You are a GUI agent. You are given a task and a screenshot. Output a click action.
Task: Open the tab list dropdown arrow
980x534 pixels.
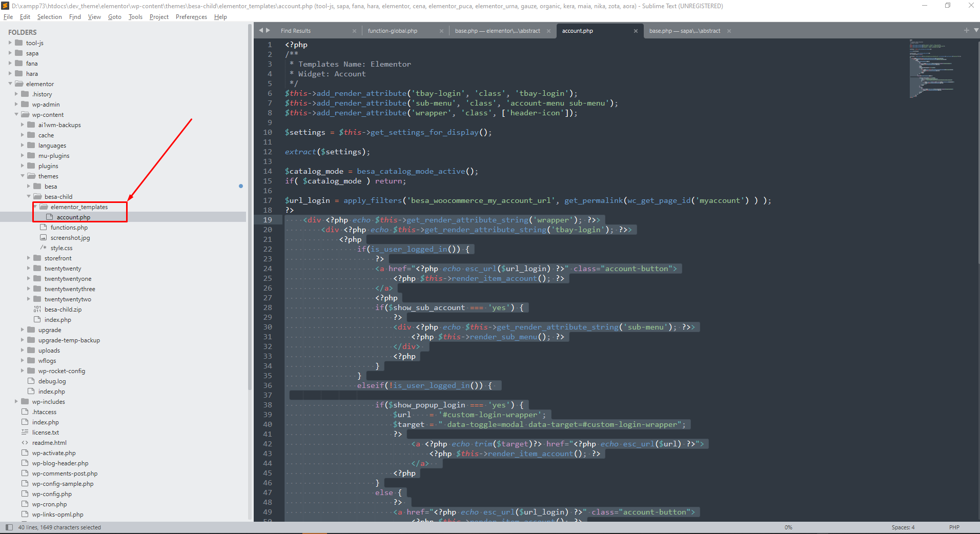coord(976,30)
